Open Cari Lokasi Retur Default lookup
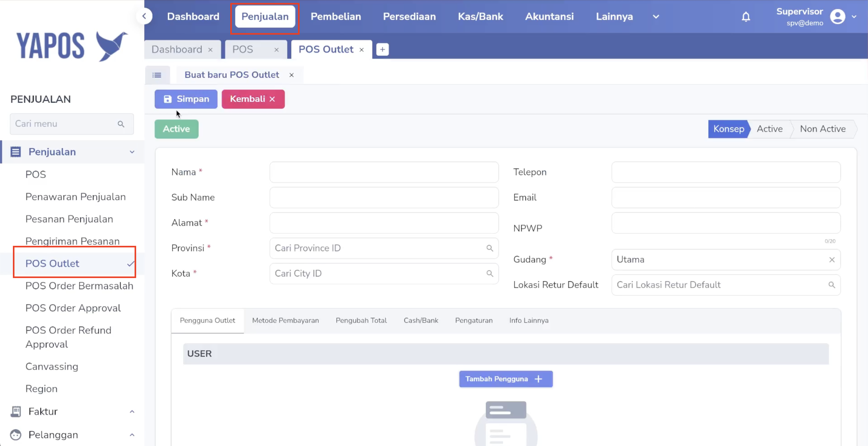868x446 pixels. point(726,285)
